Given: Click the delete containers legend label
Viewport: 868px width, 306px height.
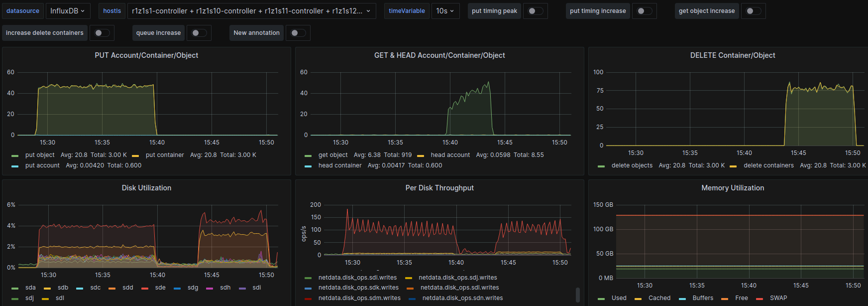Looking at the screenshot, I should pos(768,165).
